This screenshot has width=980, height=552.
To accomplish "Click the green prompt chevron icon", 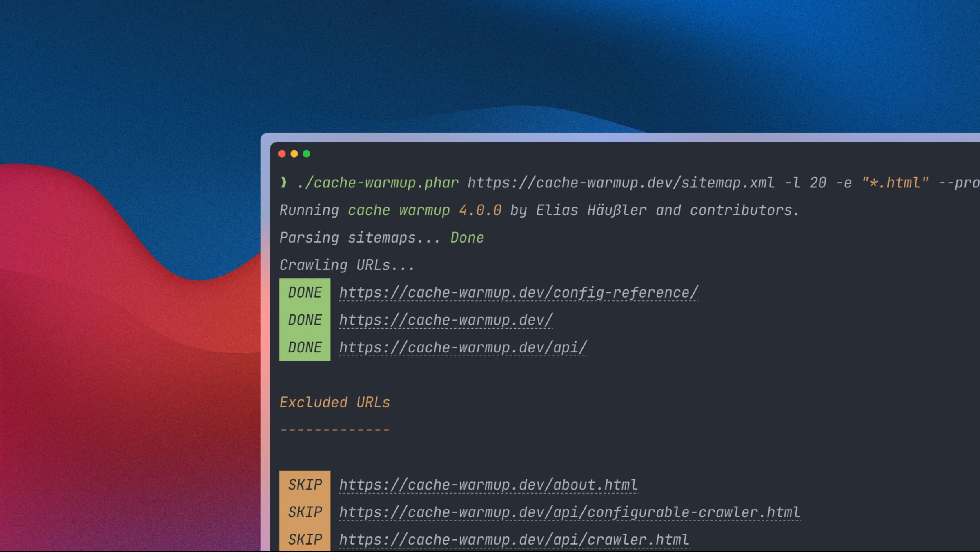I will [283, 183].
